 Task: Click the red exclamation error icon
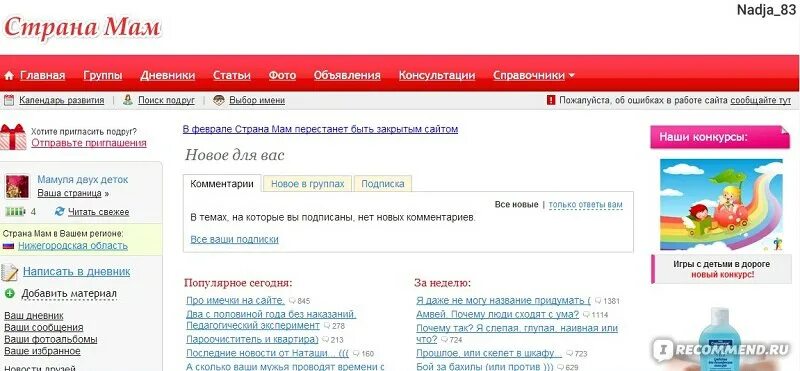(x=551, y=100)
